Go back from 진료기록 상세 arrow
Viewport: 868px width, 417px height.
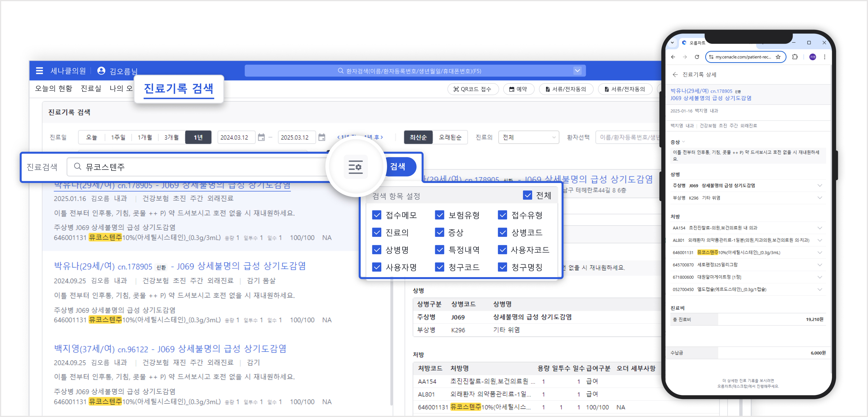(675, 75)
